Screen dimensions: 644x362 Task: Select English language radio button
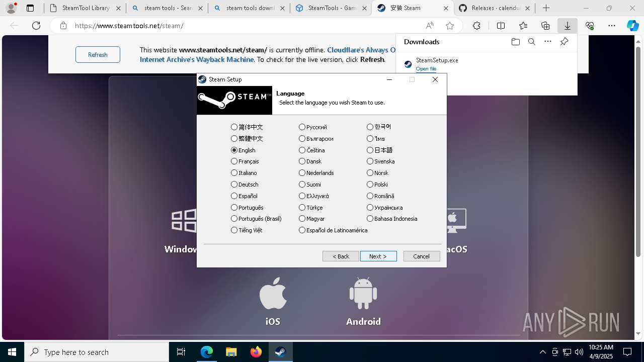tap(234, 150)
